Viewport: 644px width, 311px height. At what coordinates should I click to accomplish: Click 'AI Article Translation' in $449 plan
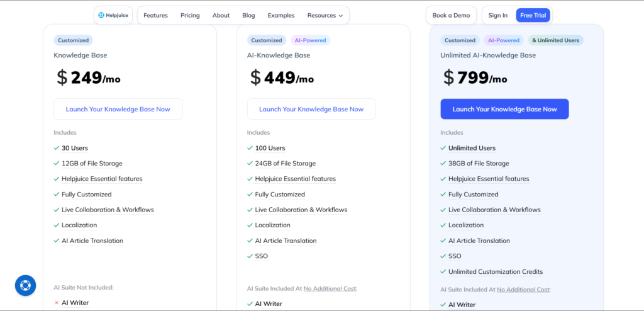(286, 240)
